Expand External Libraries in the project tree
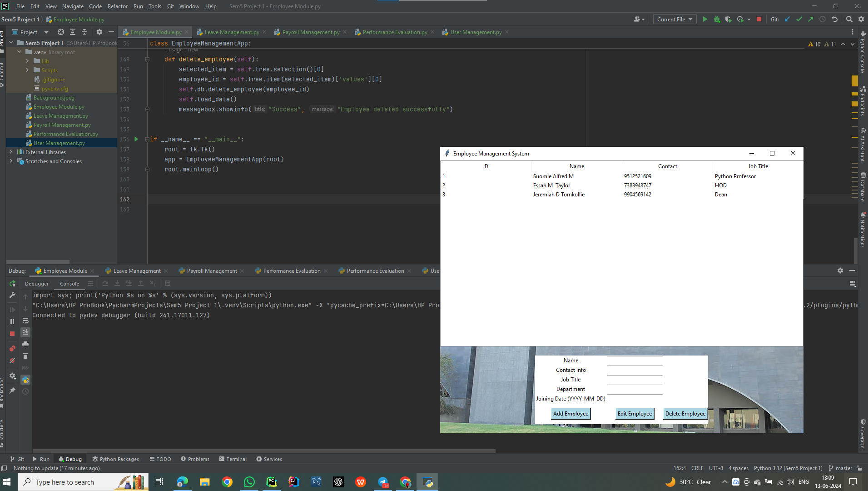Screen dimensions: 868x491 click(x=11, y=152)
